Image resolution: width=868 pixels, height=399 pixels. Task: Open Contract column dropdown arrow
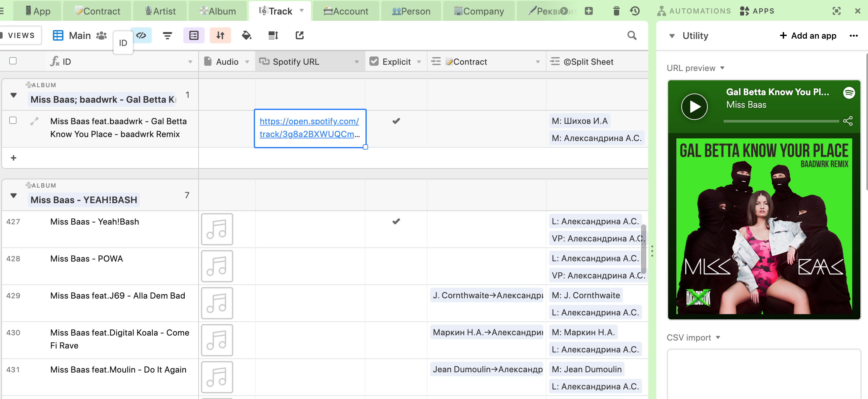click(538, 62)
